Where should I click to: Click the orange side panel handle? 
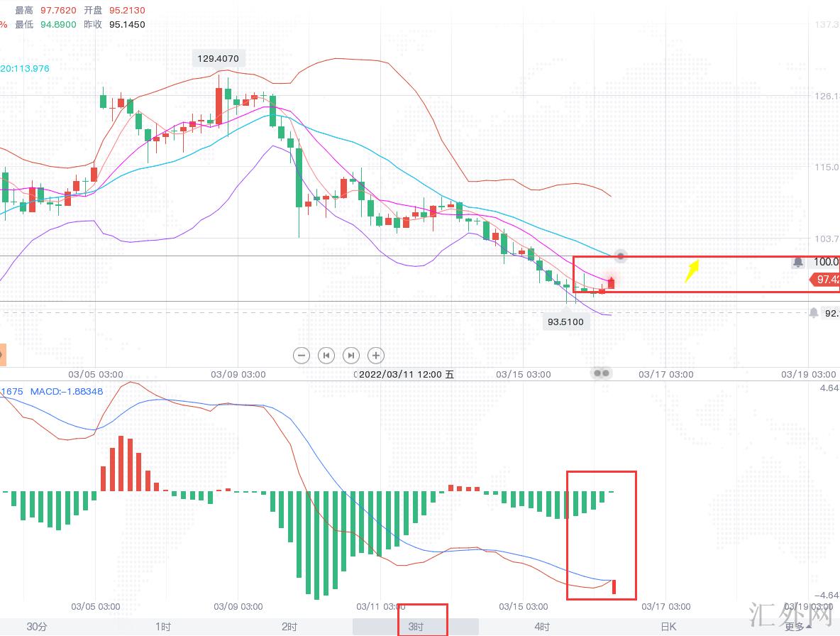coord(3,354)
